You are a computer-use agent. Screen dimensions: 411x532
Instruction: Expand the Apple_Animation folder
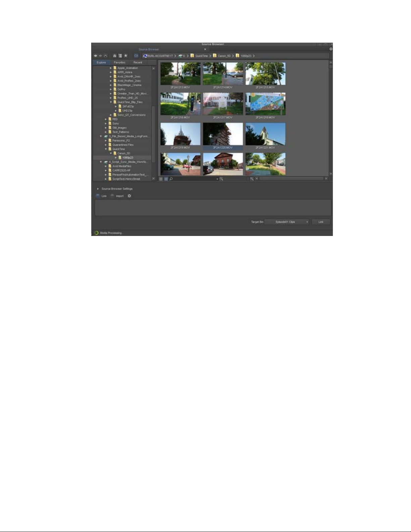(x=111, y=68)
